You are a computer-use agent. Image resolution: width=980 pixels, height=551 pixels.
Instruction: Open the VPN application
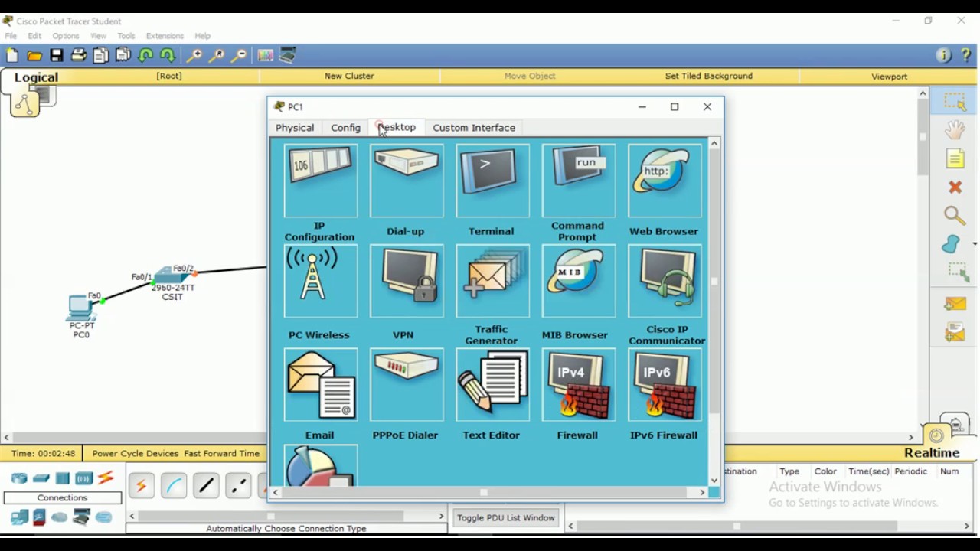(x=406, y=281)
